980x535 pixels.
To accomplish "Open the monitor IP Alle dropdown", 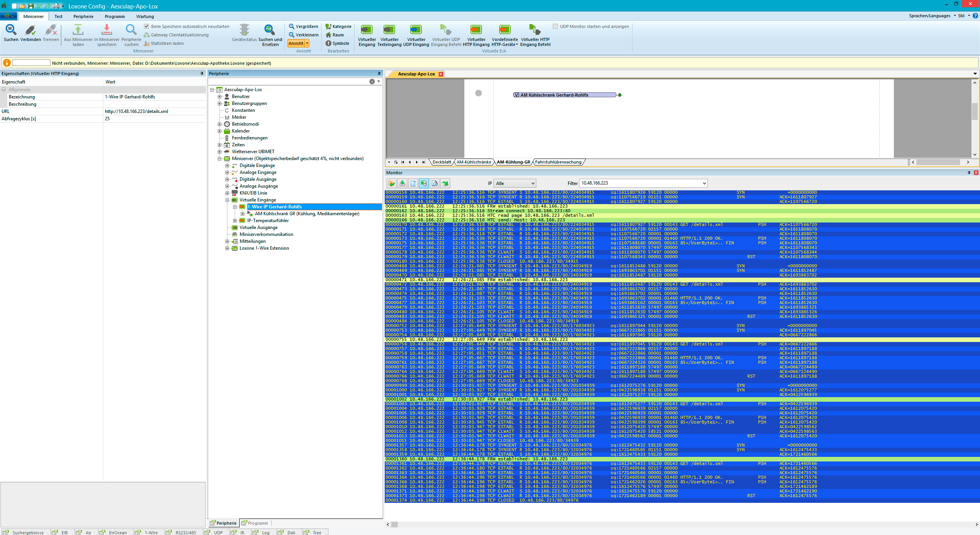I will tap(515, 183).
